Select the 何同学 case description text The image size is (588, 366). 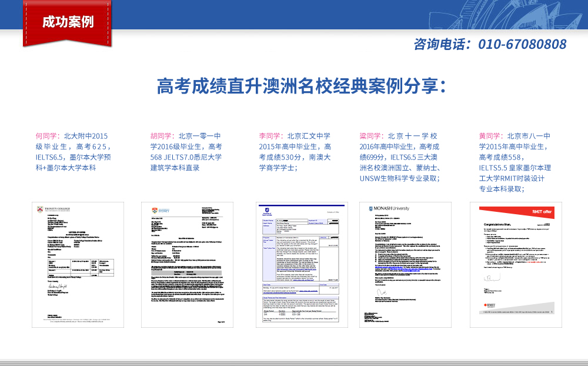click(x=73, y=152)
